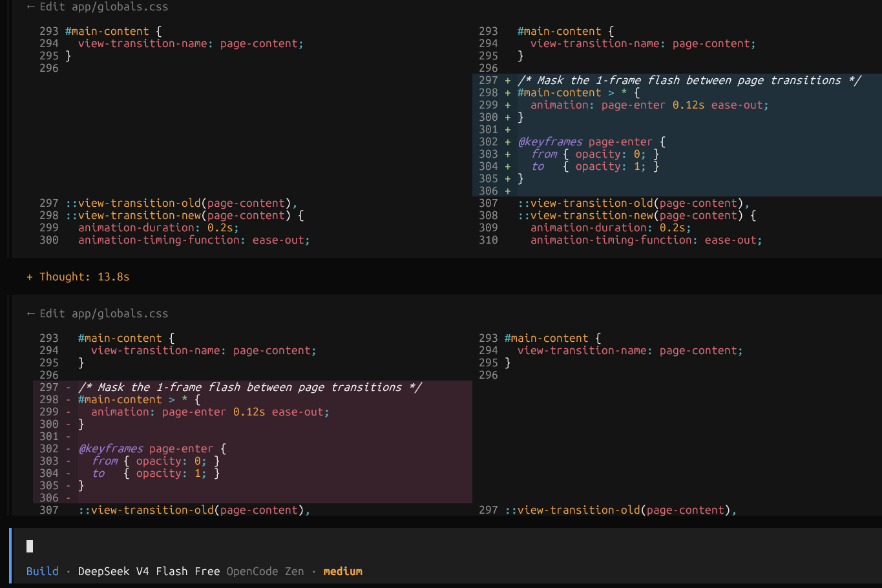
Task: Open the DeepSeek V4 Flash Free model picker
Action: pyautogui.click(x=149, y=571)
